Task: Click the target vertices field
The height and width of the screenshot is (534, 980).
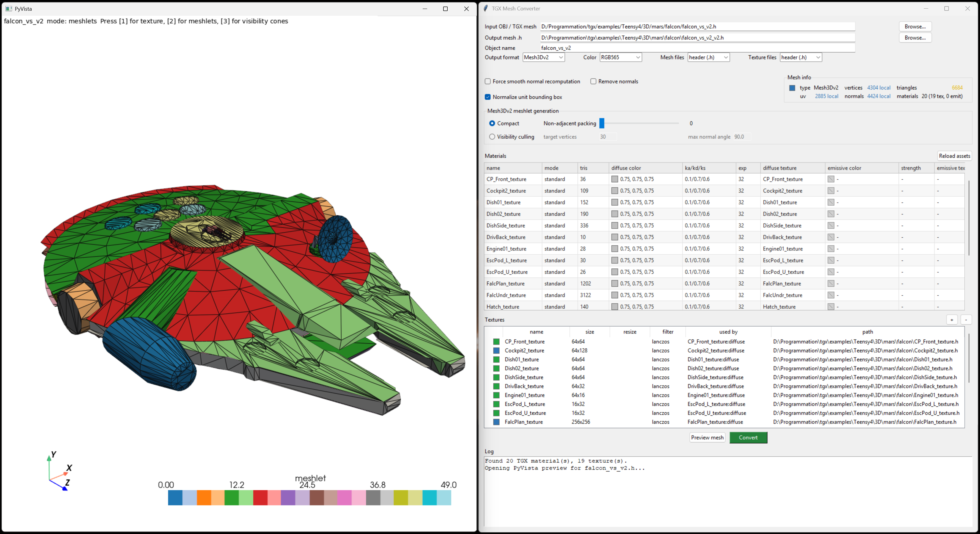Action: point(608,137)
